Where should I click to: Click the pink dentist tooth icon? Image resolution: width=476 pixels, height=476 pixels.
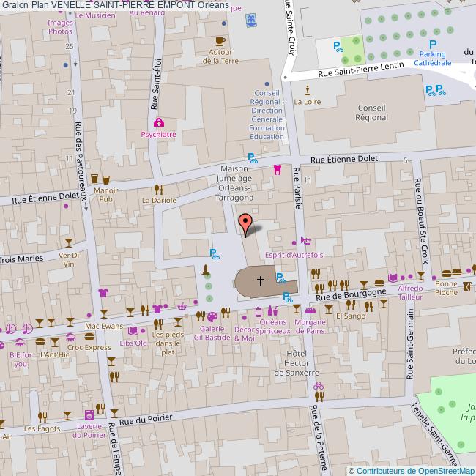coord(278,169)
